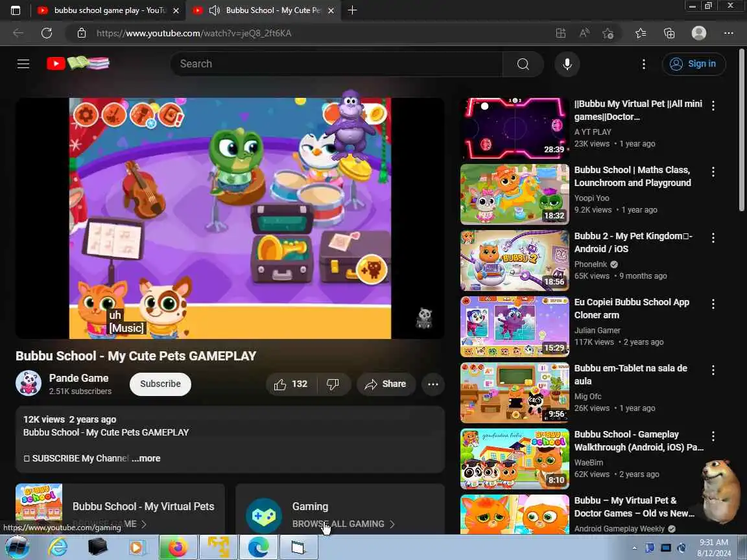Browse all gaming link

point(343,524)
